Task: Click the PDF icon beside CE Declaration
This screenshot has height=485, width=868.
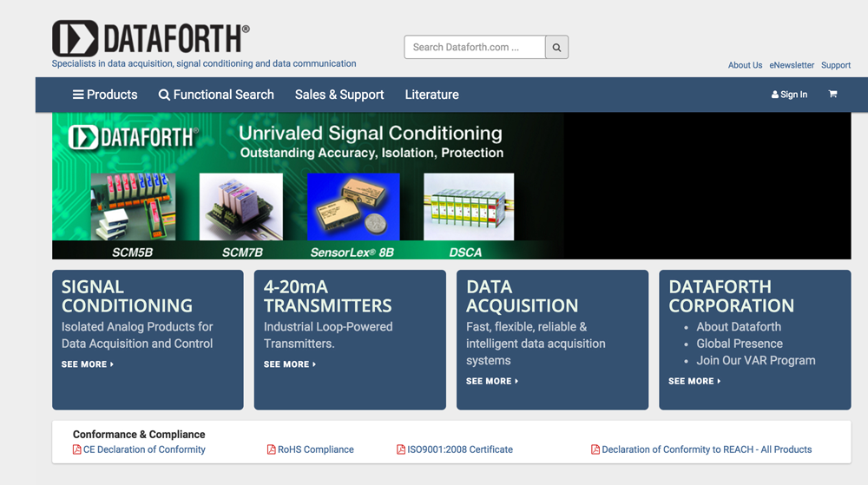Action: (x=77, y=449)
